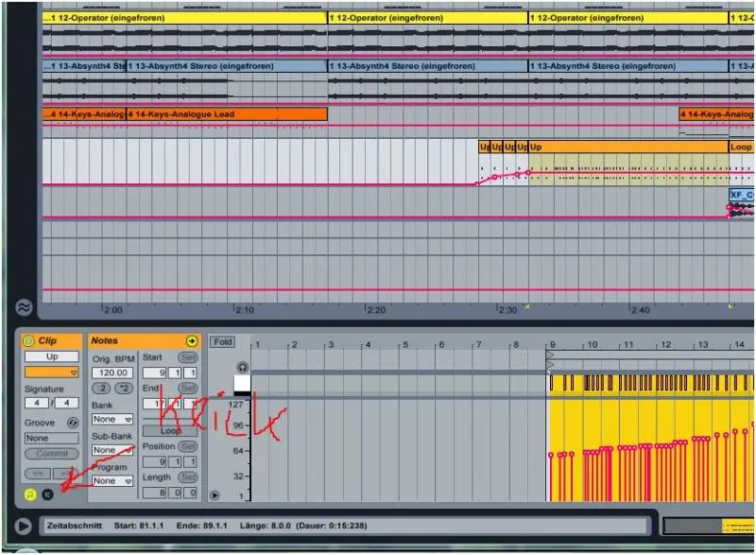Toggle the Envelopes box show button
The width and height of the screenshot is (756, 555).
[48, 494]
